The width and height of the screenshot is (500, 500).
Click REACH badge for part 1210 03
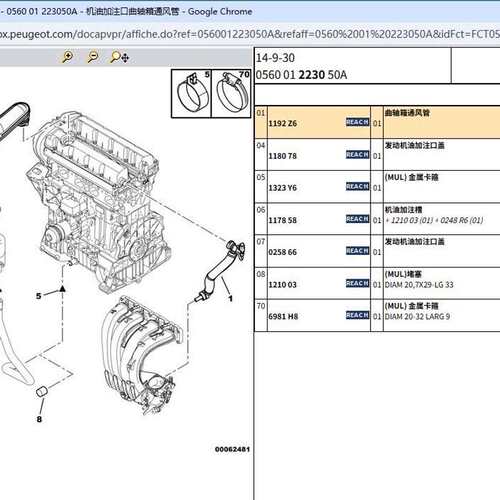357,283
